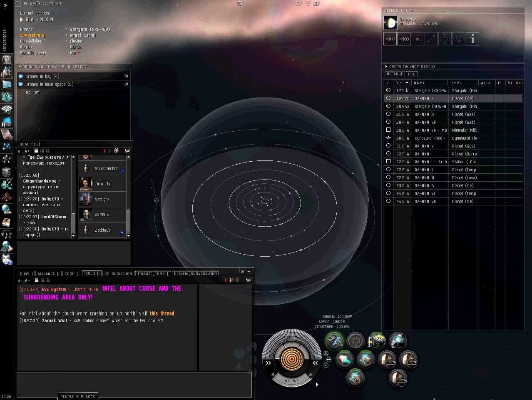Click Stargate (XX9-WV) nearest location link
Screen dimensions: 532x400
point(90,30)
